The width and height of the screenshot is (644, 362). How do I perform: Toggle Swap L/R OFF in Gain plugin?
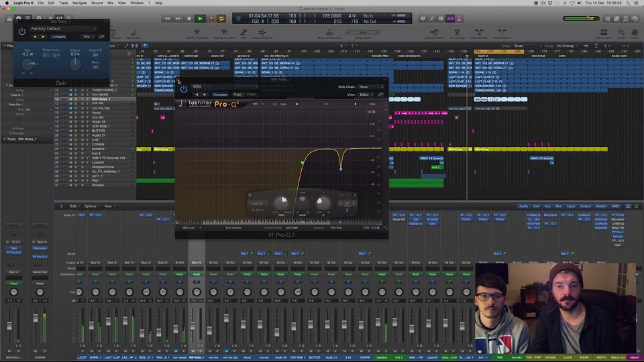click(x=95, y=55)
